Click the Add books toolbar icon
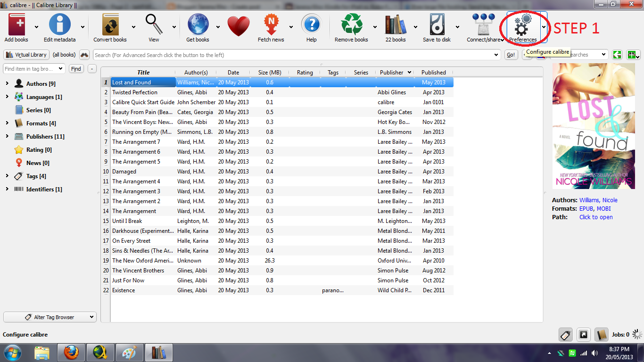 tap(17, 25)
